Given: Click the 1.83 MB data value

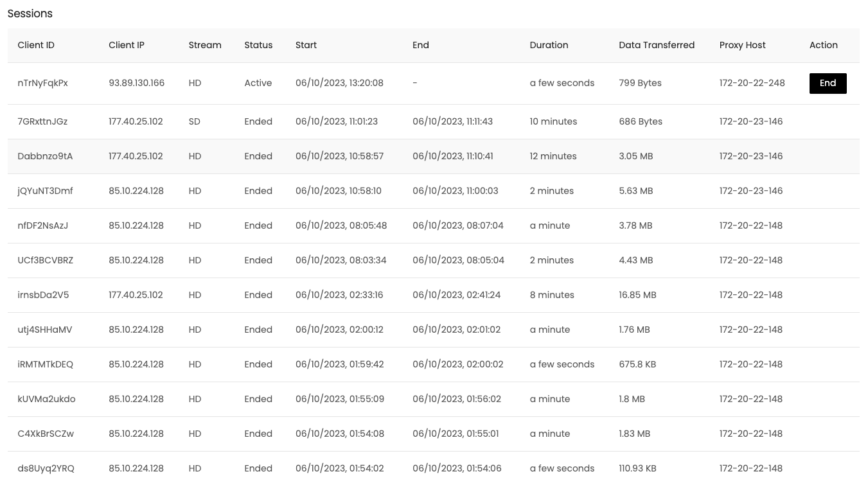Looking at the screenshot, I should (634, 434).
